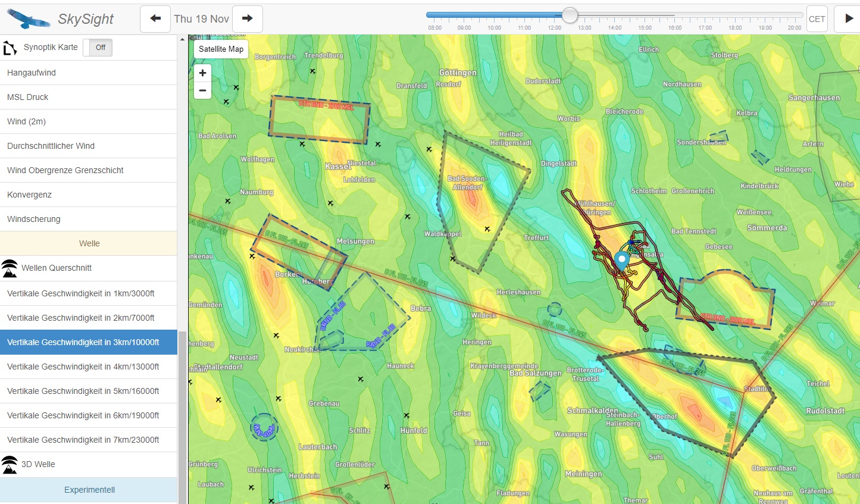
Task: Zoom out on the map
Action: pyautogui.click(x=202, y=90)
